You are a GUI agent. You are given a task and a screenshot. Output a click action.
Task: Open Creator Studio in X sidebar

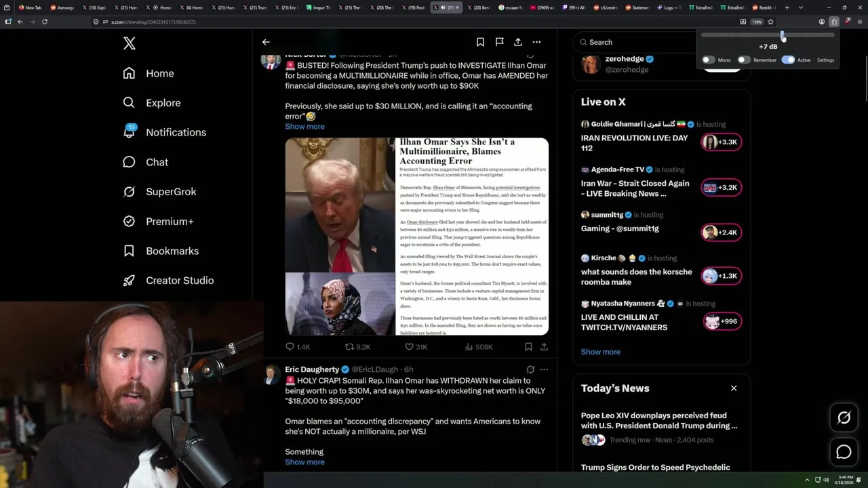[168, 281]
